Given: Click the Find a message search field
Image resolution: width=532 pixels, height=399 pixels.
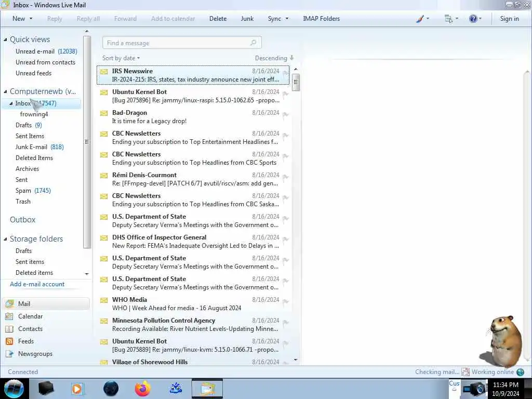Looking at the screenshot, I should coord(182,43).
